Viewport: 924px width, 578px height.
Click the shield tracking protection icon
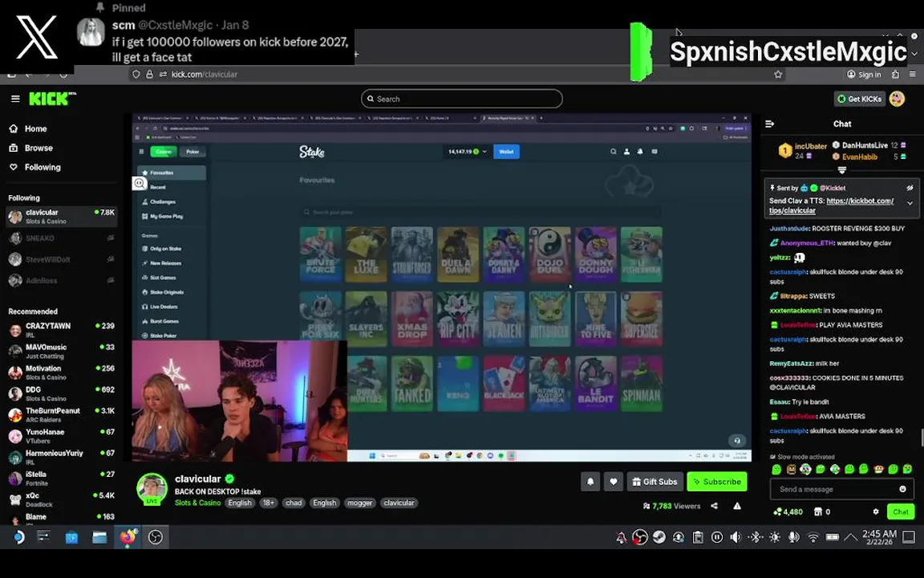pyautogui.click(x=136, y=75)
